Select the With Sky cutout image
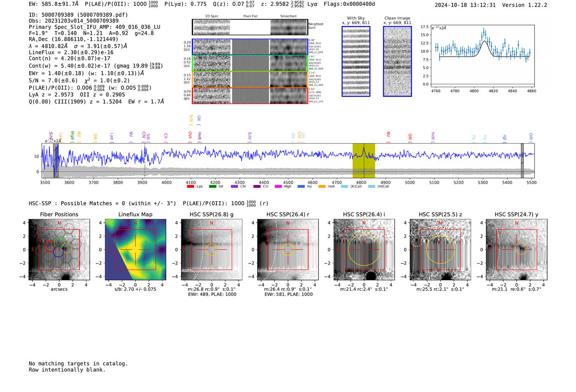Image resolution: width=576 pixels, height=392 pixels. coord(356,61)
